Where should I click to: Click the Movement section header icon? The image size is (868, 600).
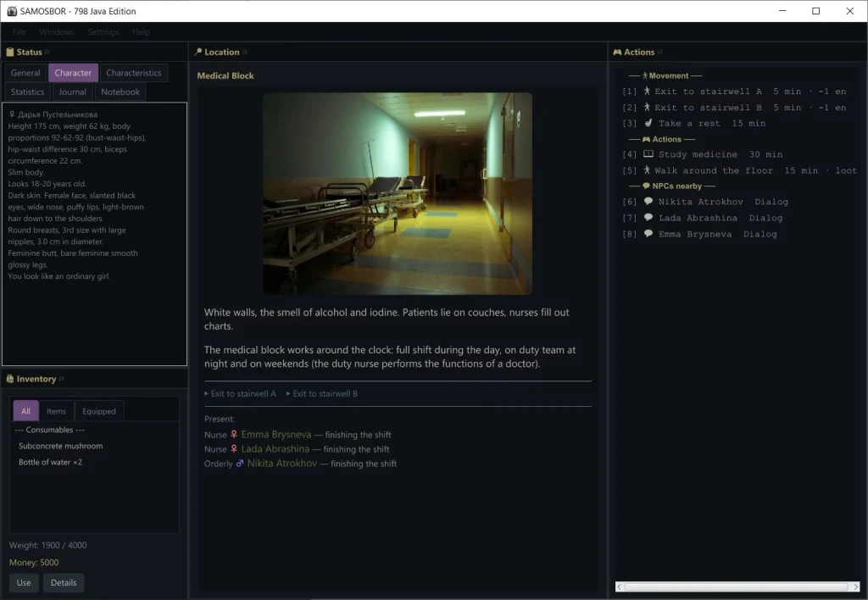pos(645,75)
